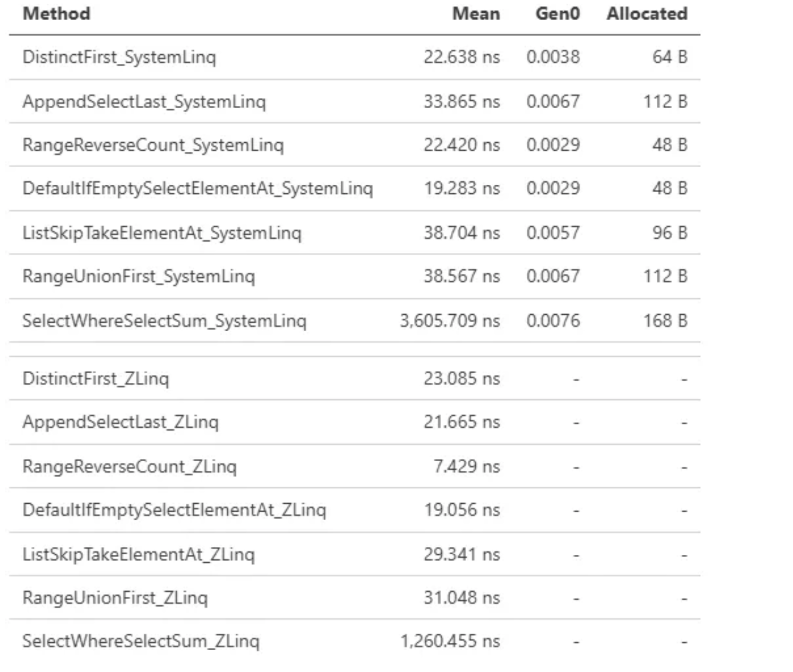Click the DefaultIfEmptySelectElementAt_SystemLinq method name
This screenshot has height=672, width=793.
point(197,189)
